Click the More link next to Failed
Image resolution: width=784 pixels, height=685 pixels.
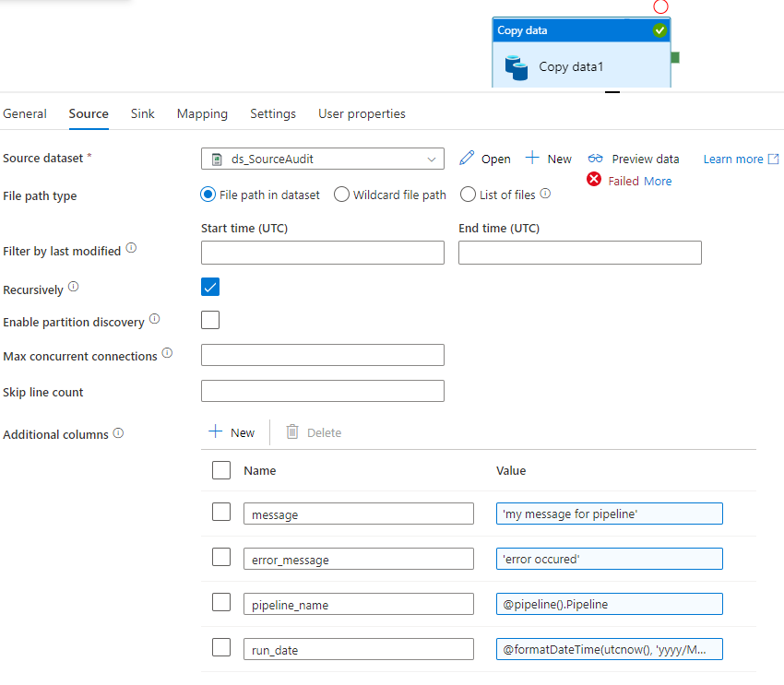pos(658,181)
